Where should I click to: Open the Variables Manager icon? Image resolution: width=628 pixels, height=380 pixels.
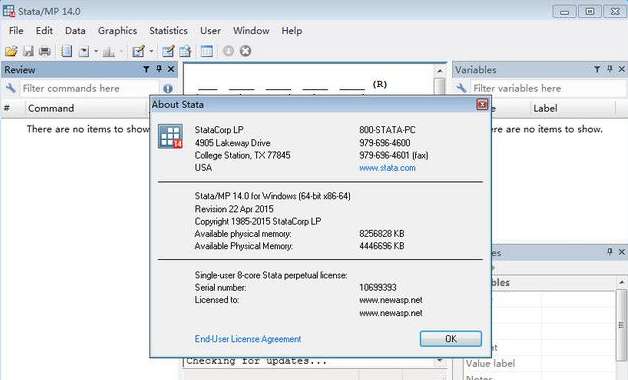[207, 51]
